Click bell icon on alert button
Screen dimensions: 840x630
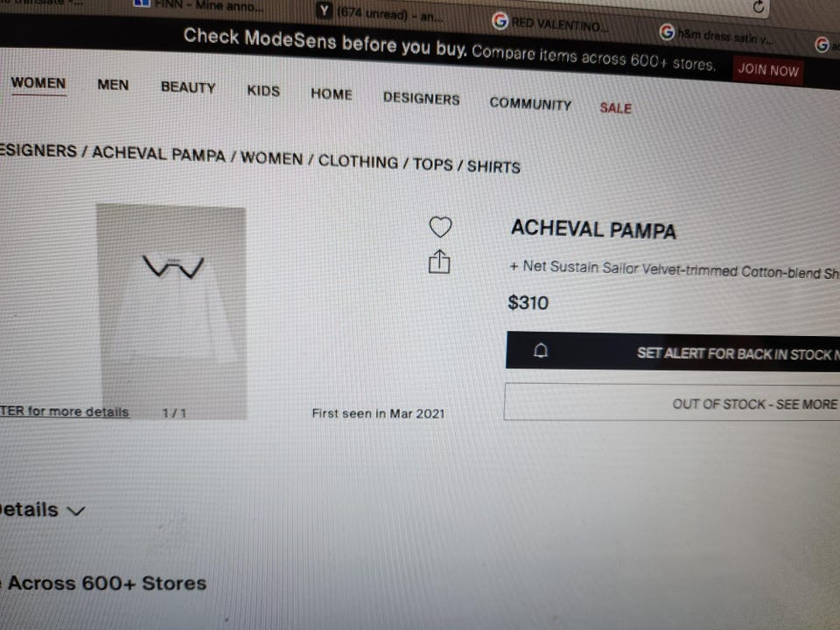click(x=541, y=350)
